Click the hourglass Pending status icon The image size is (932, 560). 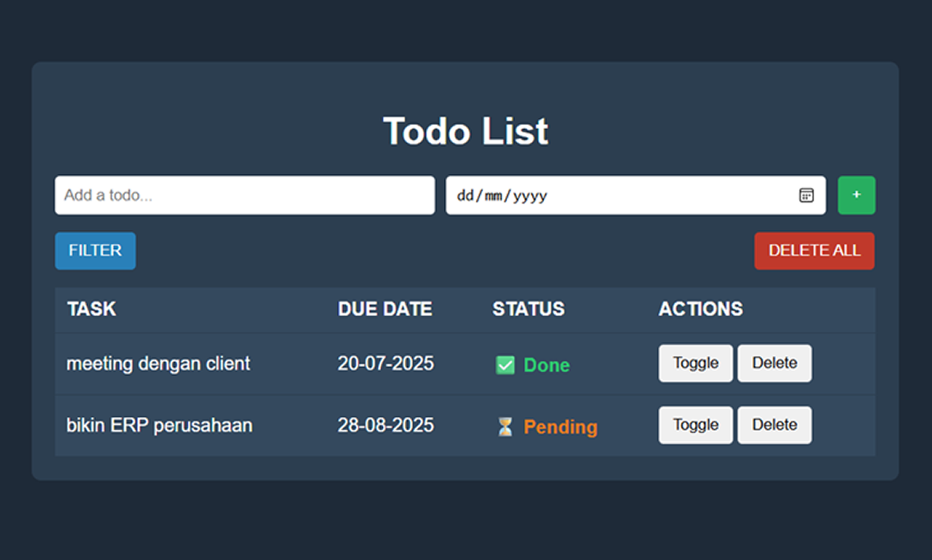tap(505, 426)
